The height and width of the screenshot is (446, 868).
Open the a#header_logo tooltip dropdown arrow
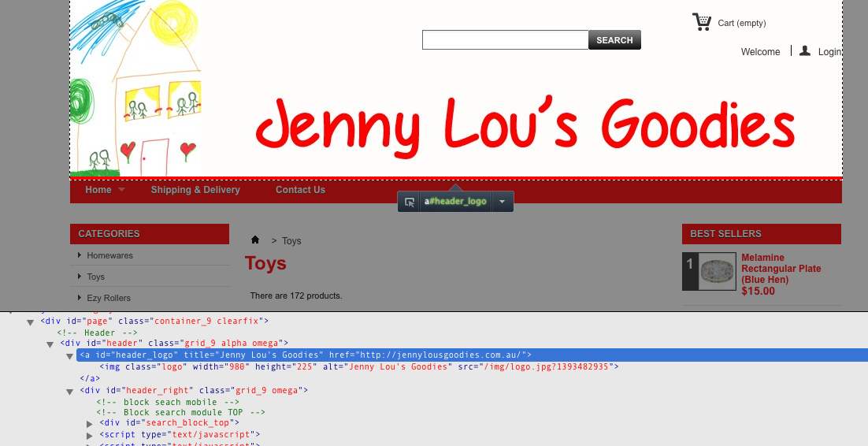point(502,202)
